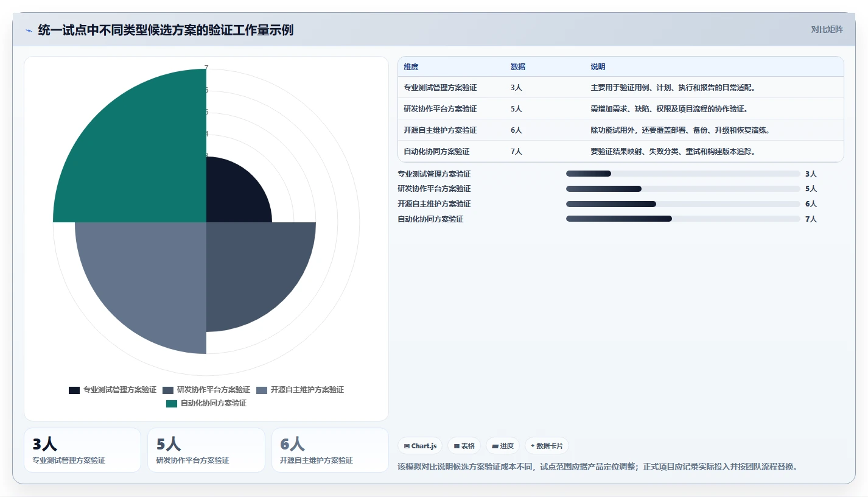Select table row 开源自主维护方案验证
This screenshot has height=497, width=868.
(621, 130)
